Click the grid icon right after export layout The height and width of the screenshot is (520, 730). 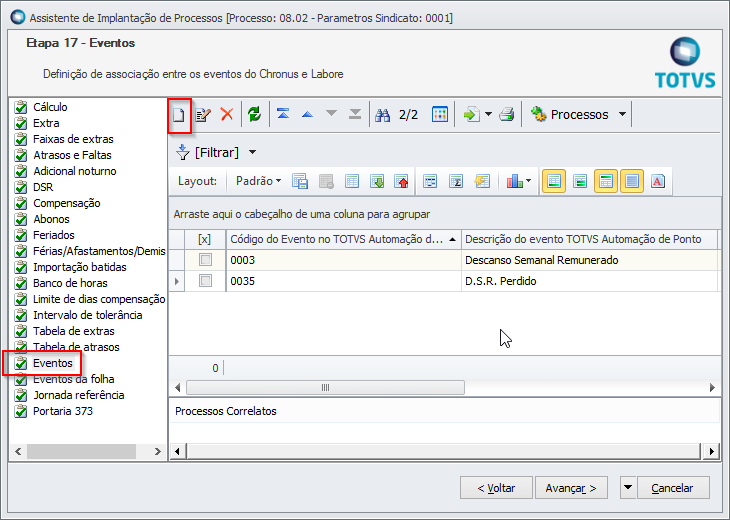[x=430, y=181]
